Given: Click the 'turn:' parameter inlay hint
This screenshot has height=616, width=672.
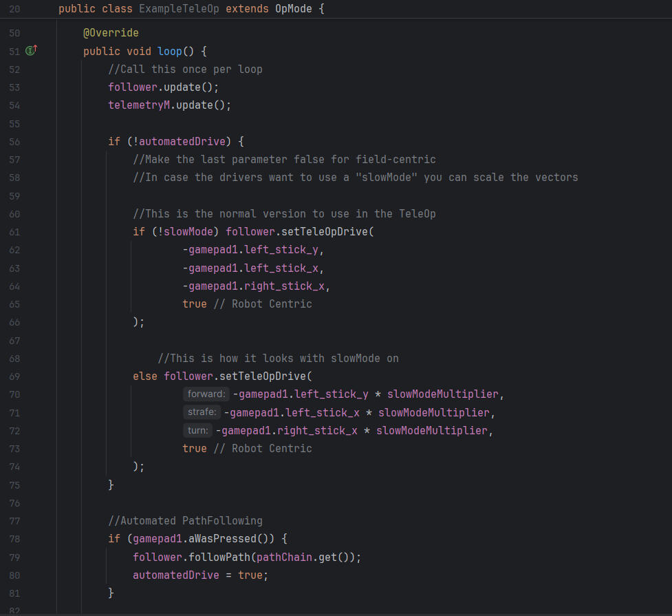Looking at the screenshot, I should [x=197, y=430].
